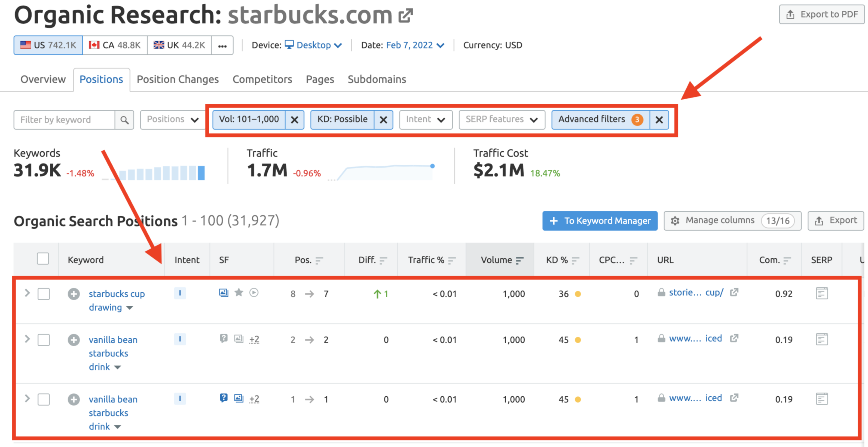This screenshot has width=868, height=447.
Task: Focus the Filter by keyword field
Action: [64, 120]
